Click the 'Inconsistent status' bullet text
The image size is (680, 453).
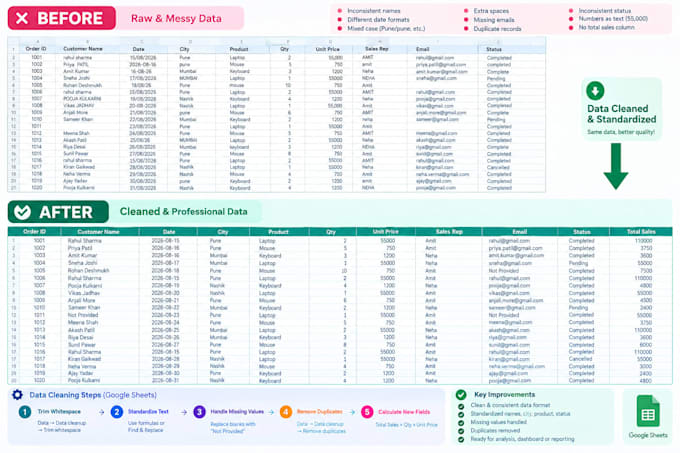[605, 11]
